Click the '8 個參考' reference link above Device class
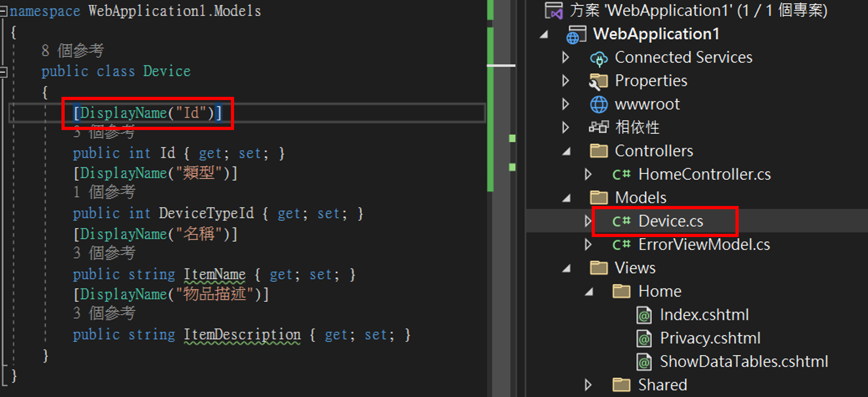 [x=73, y=51]
